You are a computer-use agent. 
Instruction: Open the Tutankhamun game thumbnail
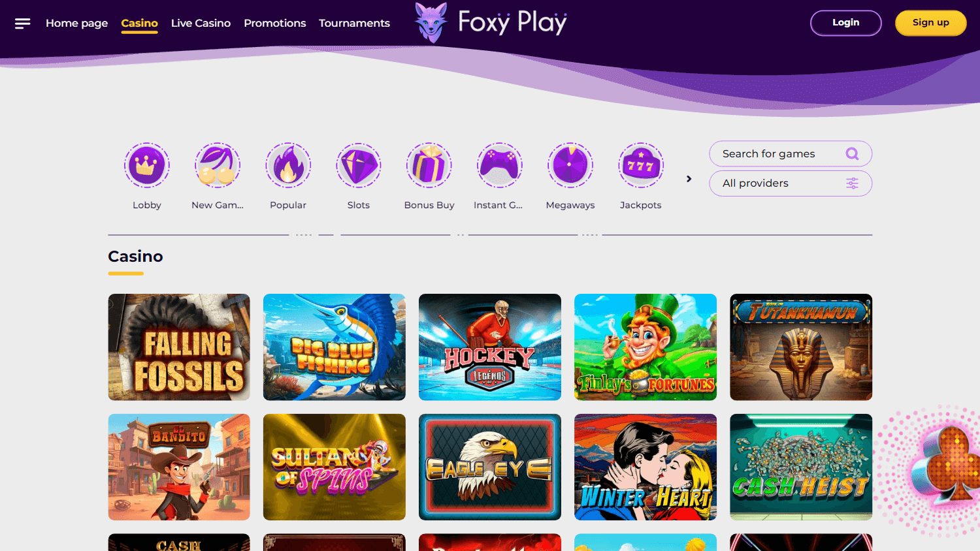coord(801,347)
